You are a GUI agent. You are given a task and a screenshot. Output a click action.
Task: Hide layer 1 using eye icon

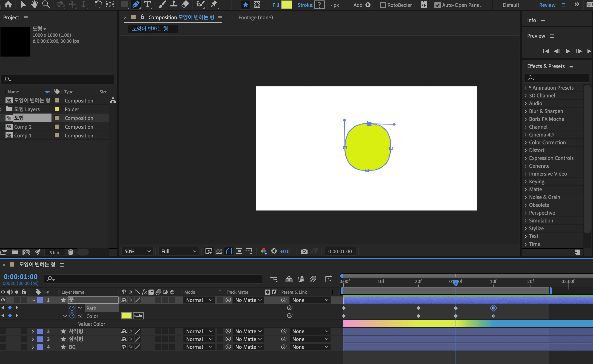click(x=3, y=300)
